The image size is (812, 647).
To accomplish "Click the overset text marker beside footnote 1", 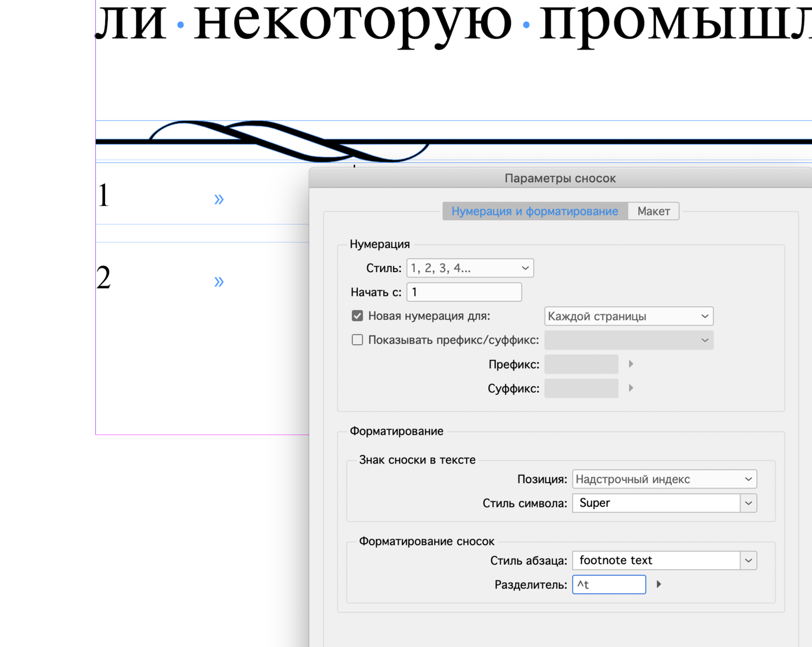I will (219, 199).
